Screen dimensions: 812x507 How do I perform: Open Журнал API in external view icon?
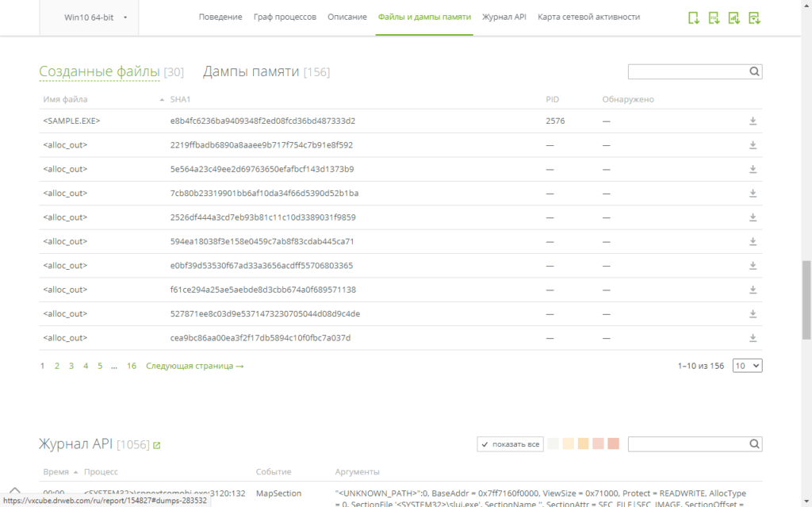(157, 446)
